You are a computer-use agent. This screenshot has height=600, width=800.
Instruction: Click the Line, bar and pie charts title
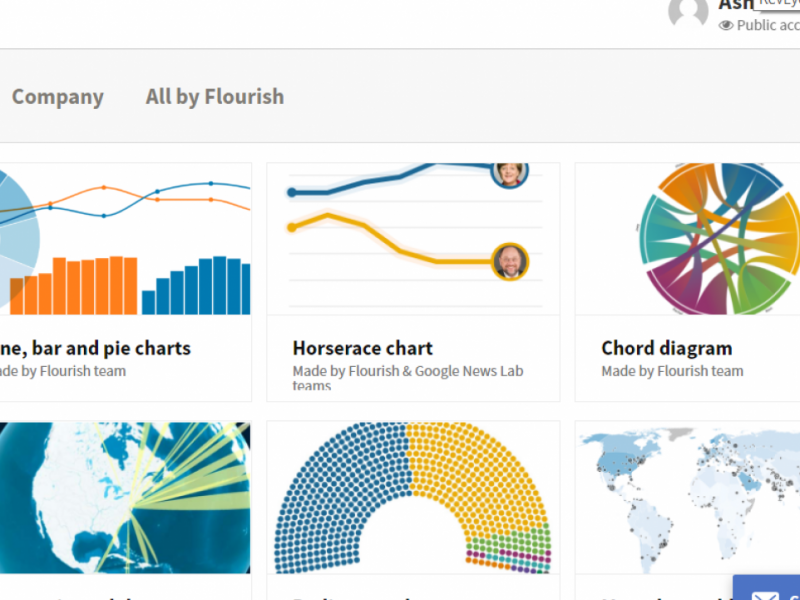95,348
